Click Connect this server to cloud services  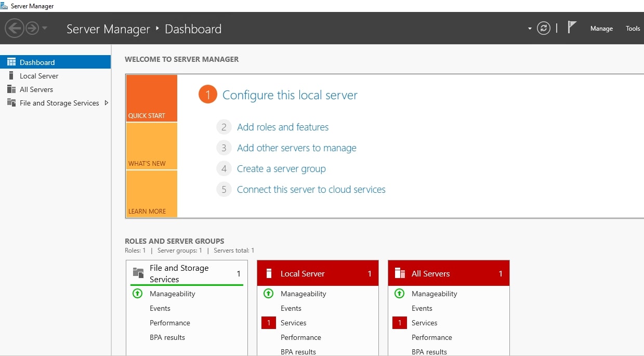(311, 189)
